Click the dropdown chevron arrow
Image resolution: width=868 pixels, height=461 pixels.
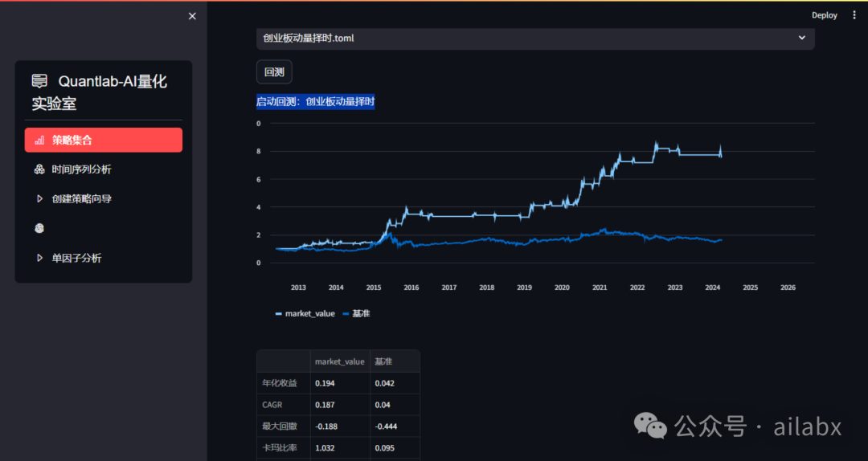(x=801, y=38)
